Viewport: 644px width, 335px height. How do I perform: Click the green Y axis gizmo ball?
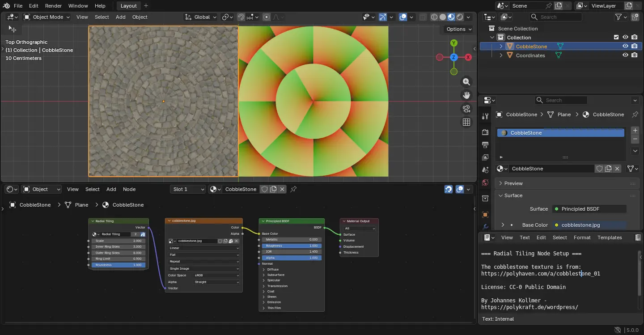pyautogui.click(x=454, y=43)
